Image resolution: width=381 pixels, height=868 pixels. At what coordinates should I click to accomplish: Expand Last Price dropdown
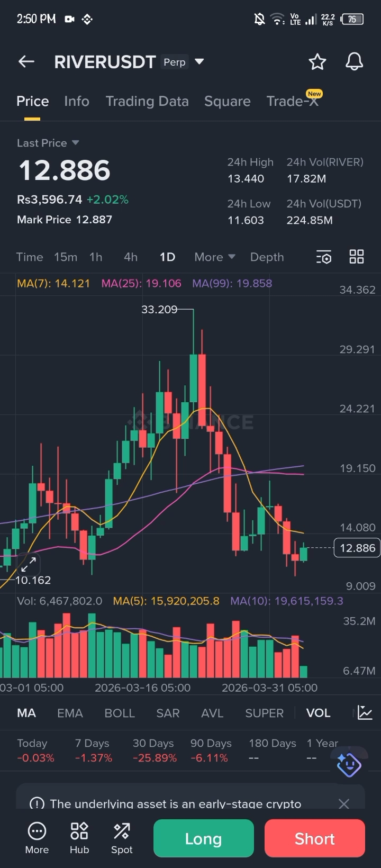click(48, 143)
